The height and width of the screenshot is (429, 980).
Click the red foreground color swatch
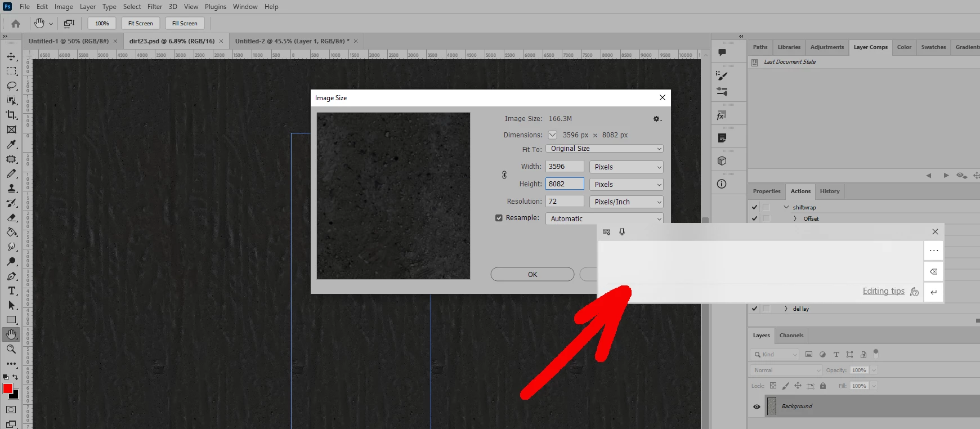pos(7,388)
